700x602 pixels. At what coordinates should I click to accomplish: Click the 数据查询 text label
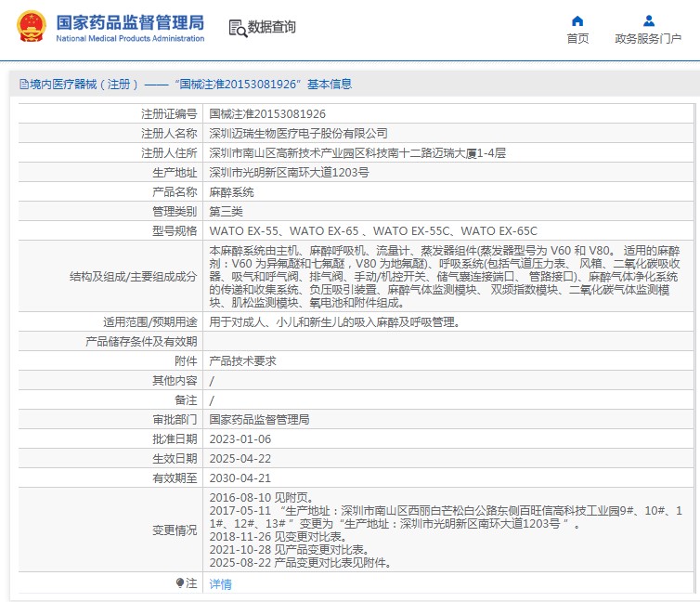(271, 28)
